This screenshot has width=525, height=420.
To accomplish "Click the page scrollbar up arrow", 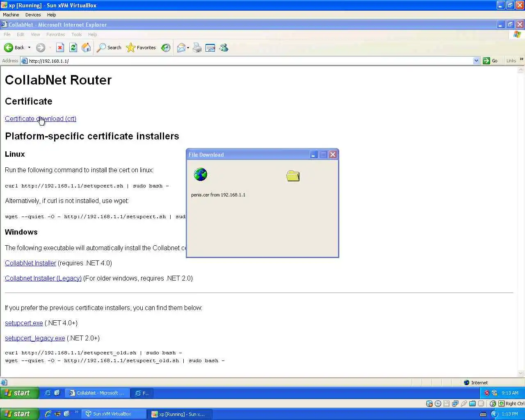I will 521,70.
